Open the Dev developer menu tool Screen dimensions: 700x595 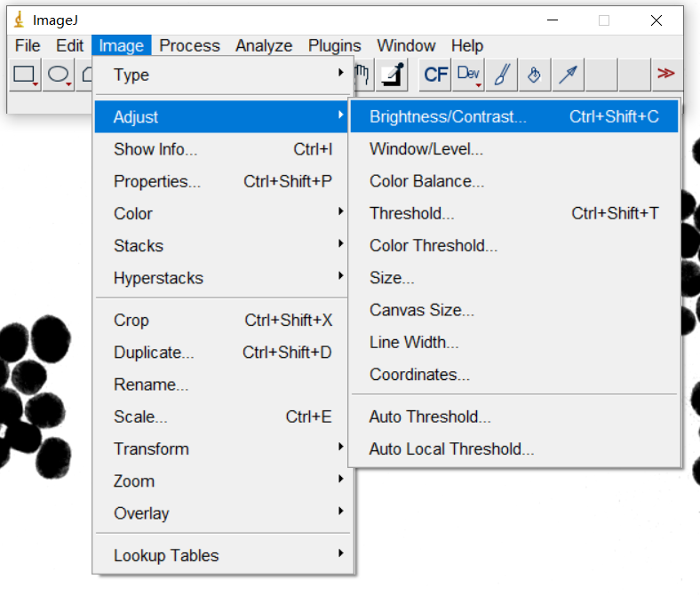click(468, 75)
